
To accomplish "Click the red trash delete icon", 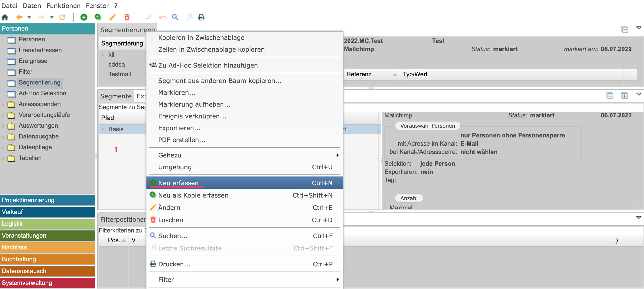I will point(127,17).
